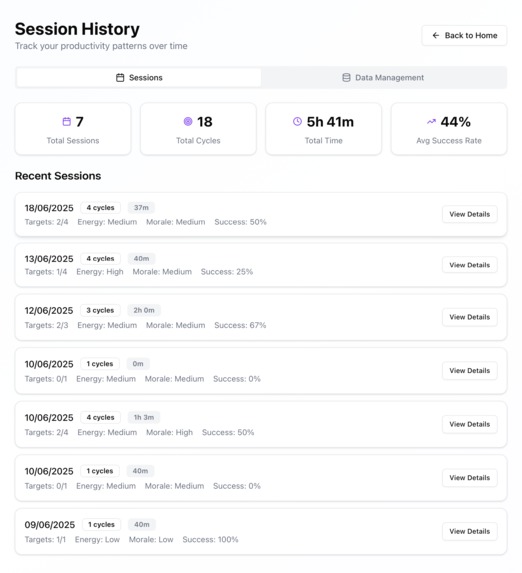View Details for the 13/06/2025 session
Viewport: 522px width, 573px height.
(469, 265)
